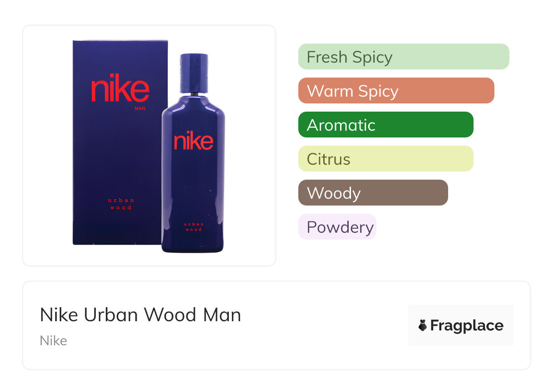Image resolution: width=553 pixels, height=392 pixels.
Task: Click the Fragplace wordmark text
Action: (467, 325)
